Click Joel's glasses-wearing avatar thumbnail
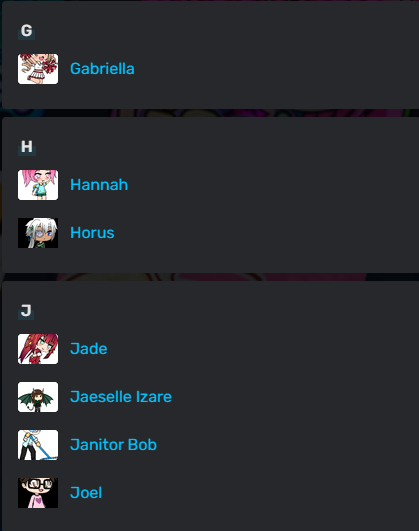 click(x=38, y=493)
